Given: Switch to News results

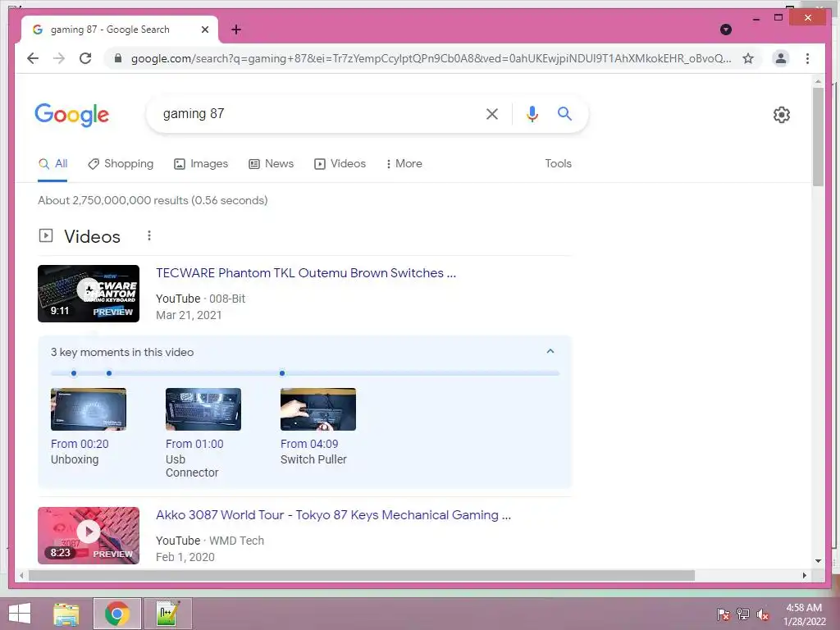Looking at the screenshot, I should pyautogui.click(x=271, y=163).
